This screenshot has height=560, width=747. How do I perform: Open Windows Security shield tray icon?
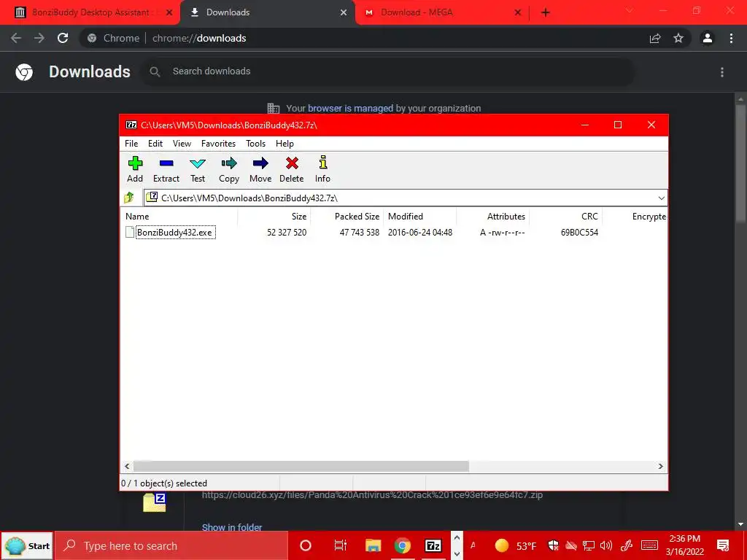tap(553, 545)
